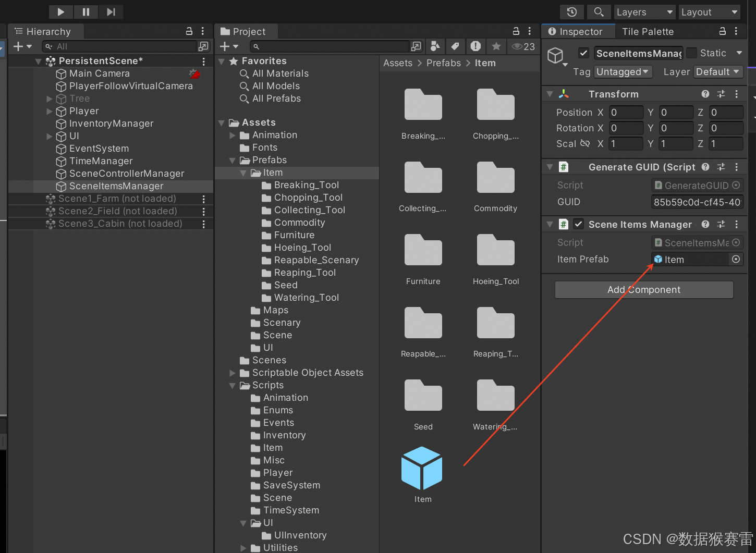Select SceneItemsManager in Hierarchy
756x553 pixels.
point(116,186)
